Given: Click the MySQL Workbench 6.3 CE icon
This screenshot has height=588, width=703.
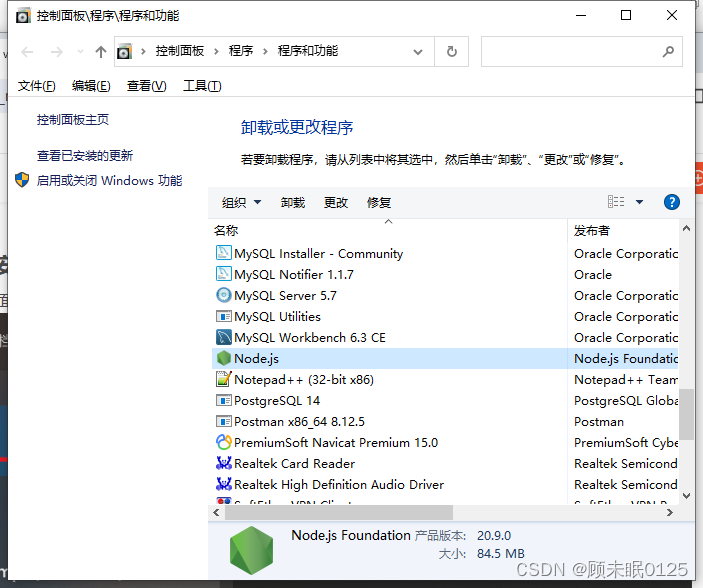Looking at the screenshot, I should coord(223,337).
